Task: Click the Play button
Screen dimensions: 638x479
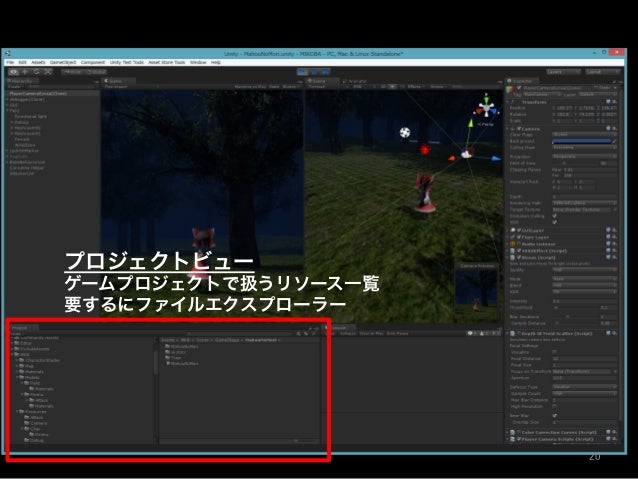Action: (x=302, y=72)
